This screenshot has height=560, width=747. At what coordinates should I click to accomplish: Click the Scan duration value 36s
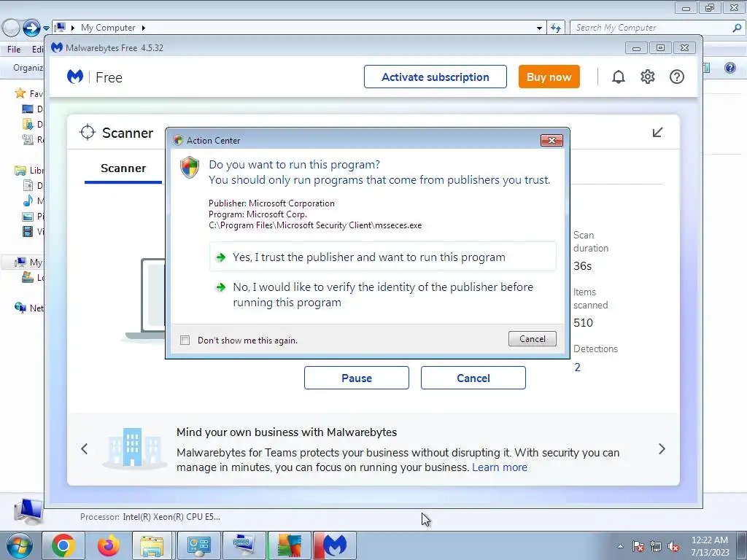(583, 265)
